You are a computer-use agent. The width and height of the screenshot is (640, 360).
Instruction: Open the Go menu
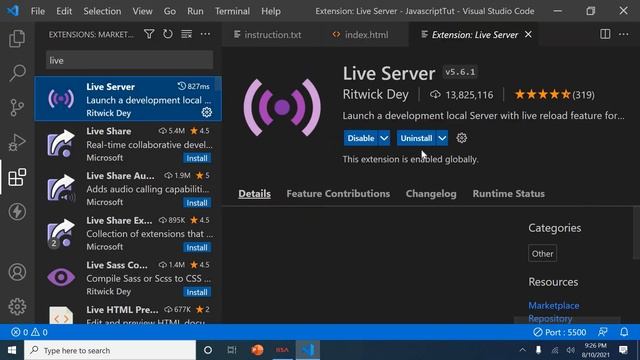coord(170,11)
